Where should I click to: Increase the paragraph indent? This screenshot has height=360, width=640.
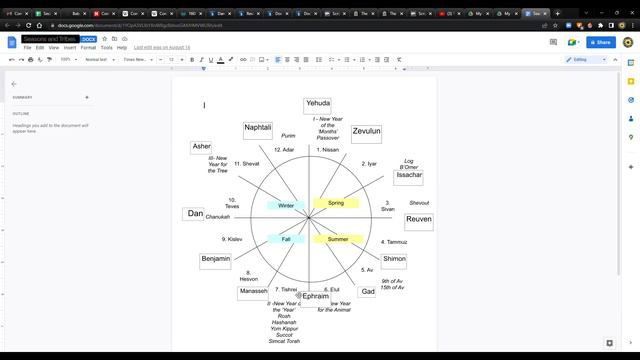387,60
